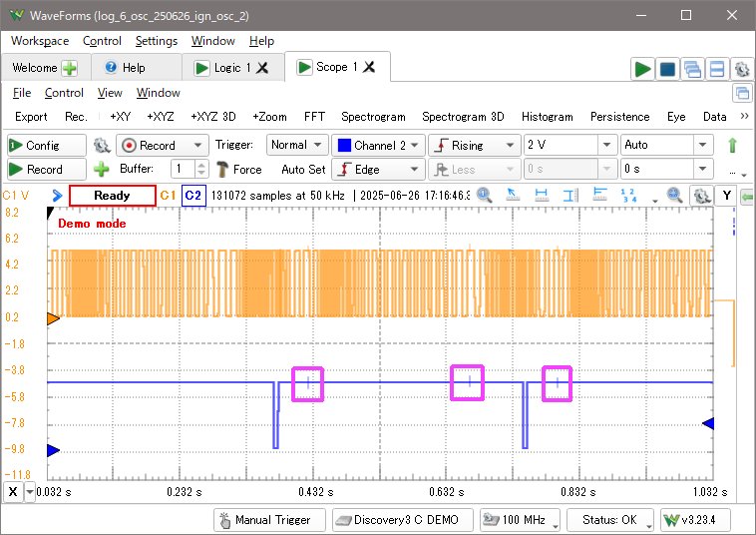Open the Scope File menu
Image resolution: width=756 pixels, height=535 pixels.
point(22,93)
